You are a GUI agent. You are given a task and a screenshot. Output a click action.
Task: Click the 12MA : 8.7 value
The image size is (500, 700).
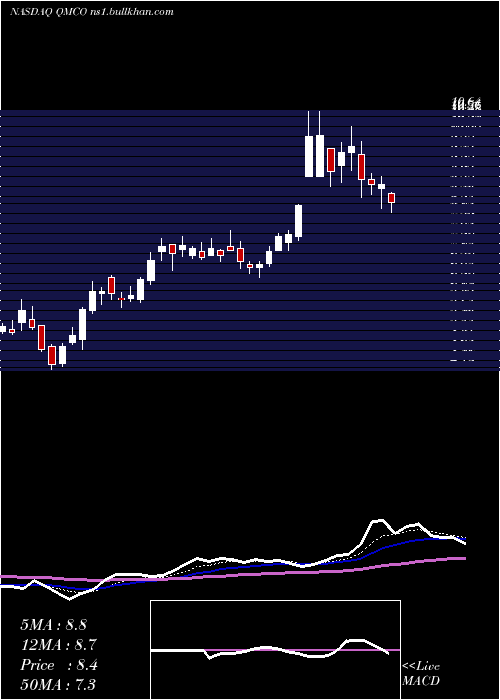click(x=58, y=645)
